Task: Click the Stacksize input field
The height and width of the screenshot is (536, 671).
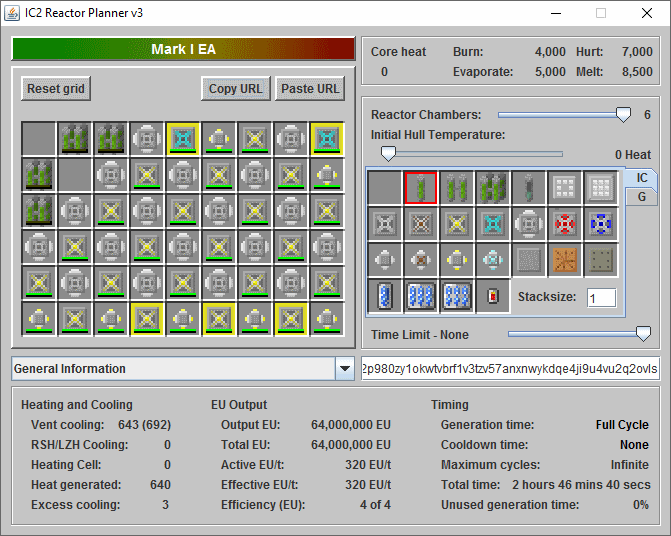Action: pyautogui.click(x=601, y=298)
